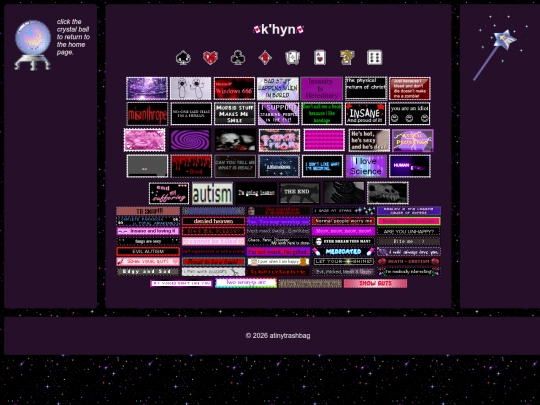Image resolution: width=540 pixels, height=405 pixels.
Task: Open the 'HUMAN' dark purple stamp
Action: point(410,166)
